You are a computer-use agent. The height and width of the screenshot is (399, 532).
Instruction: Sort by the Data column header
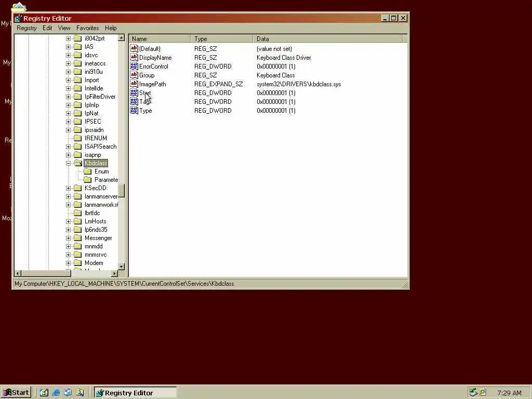(x=328, y=38)
